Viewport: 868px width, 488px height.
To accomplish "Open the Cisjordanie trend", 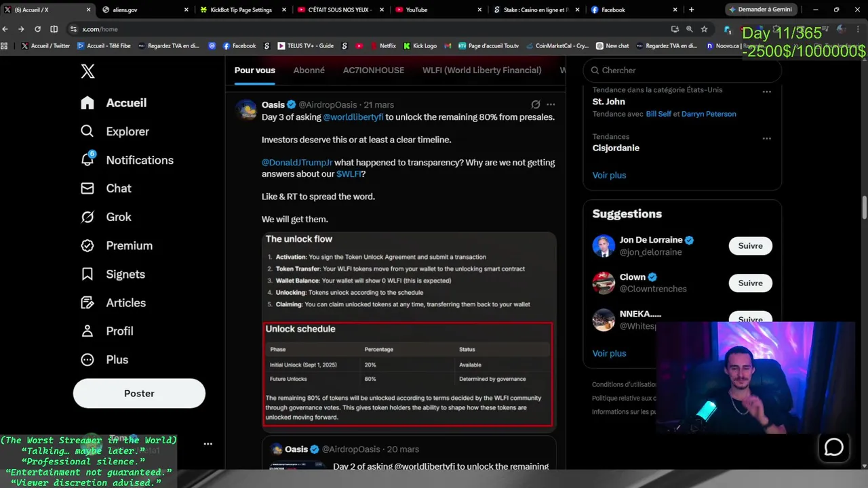I will click(x=616, y=148).
